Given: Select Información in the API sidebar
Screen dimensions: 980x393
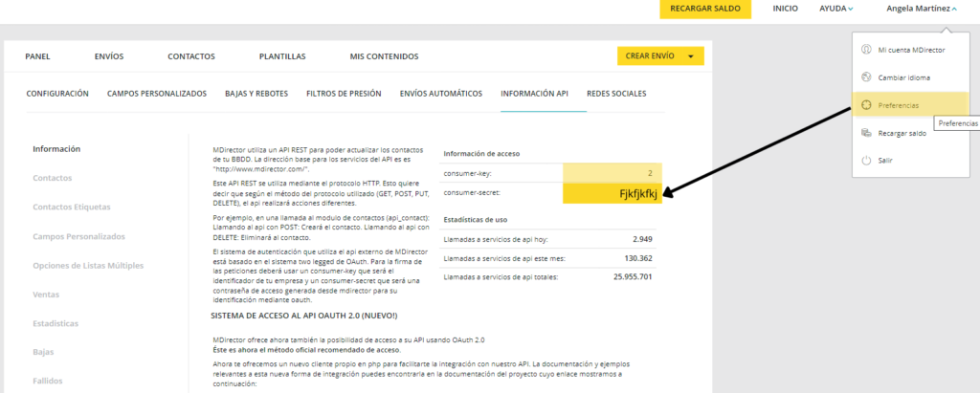Looking at the screenshot, I should [56, 149].
